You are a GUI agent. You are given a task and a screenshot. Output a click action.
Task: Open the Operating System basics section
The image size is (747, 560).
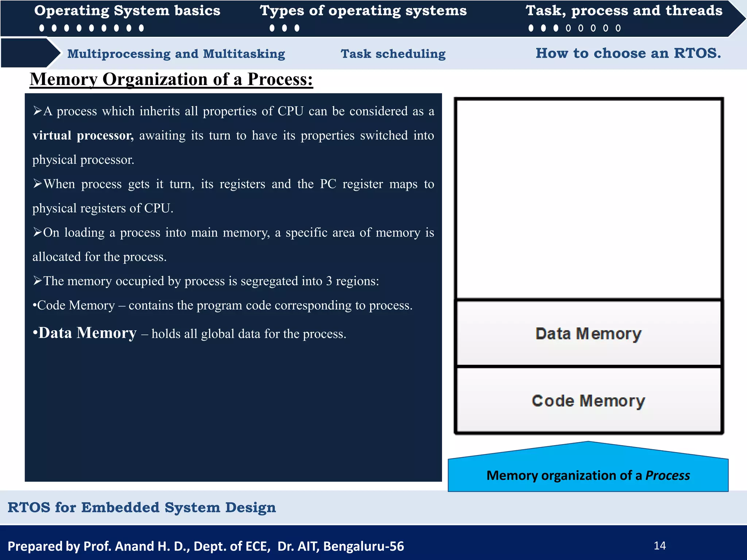point(127,11)
